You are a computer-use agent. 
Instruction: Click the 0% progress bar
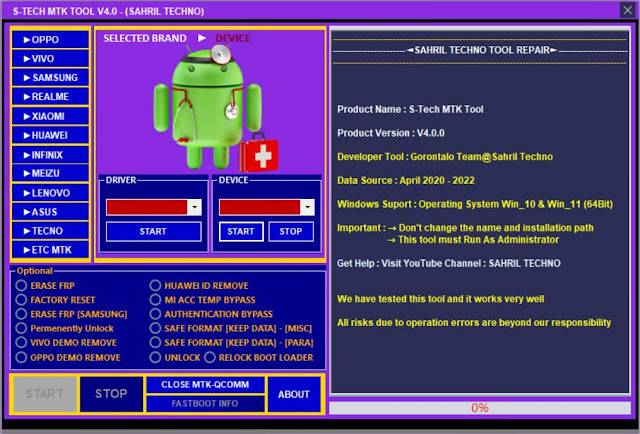[x=480, y=408]
